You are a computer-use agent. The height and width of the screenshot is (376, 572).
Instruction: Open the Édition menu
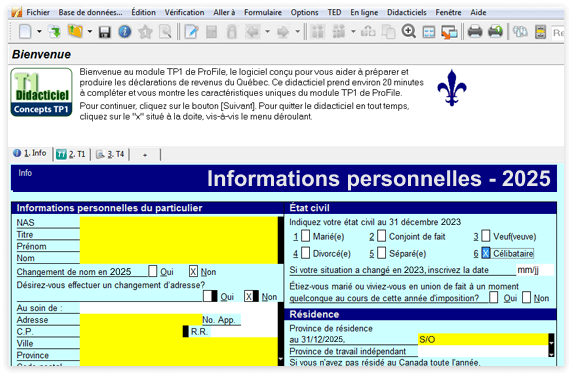(x=143, y=12)
